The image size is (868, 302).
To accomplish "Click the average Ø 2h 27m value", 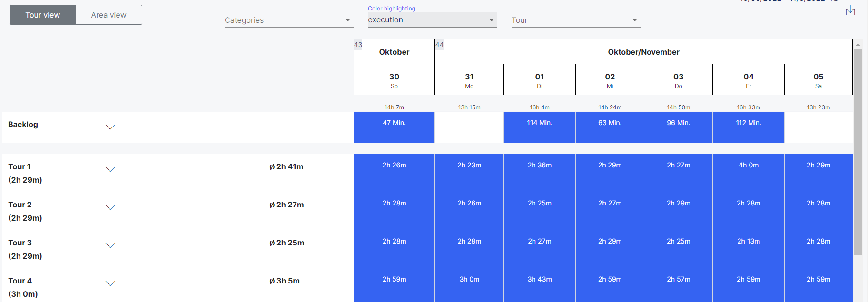I will pos(286,205).
